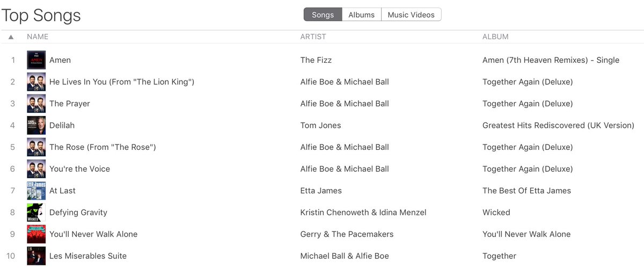Click the Les Miserables Suite album artwork

click(x=36, y=256)
